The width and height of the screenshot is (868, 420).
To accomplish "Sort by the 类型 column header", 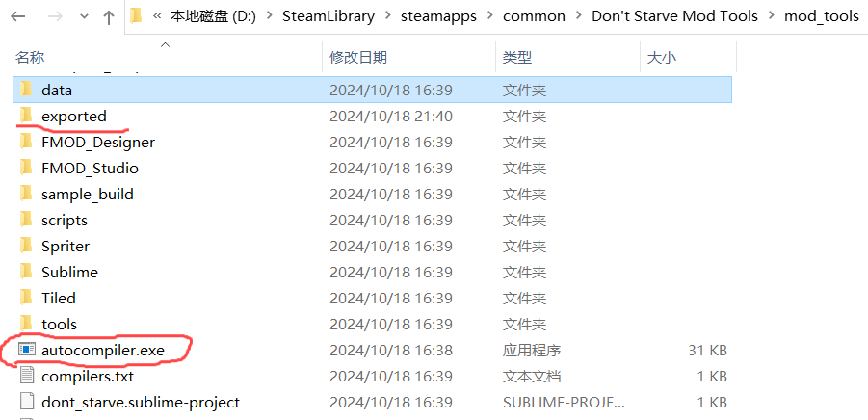I will (x=516, y=58).
